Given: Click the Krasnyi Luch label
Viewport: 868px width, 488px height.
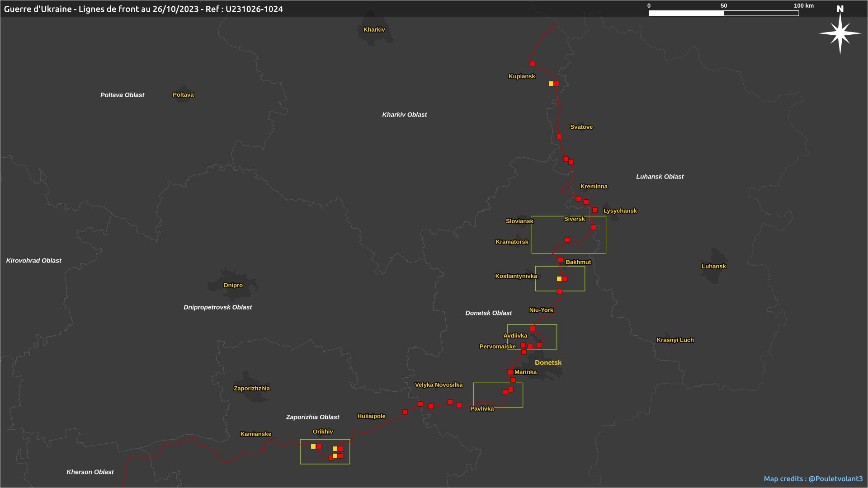Looking at the screenshot, I should 675,340.
